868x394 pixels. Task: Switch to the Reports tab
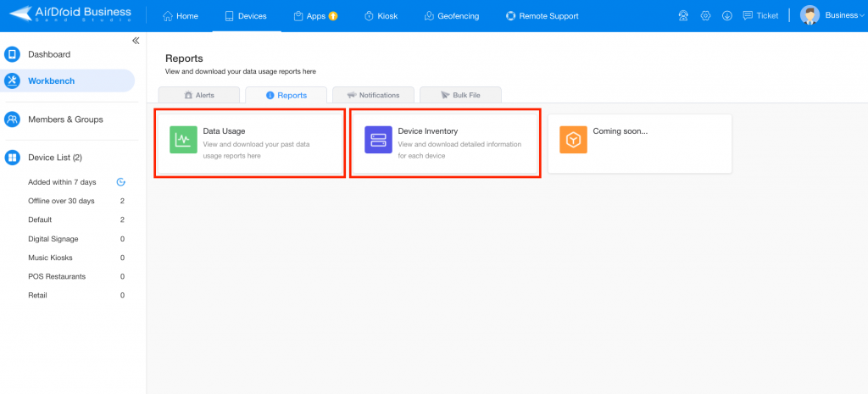point(287,95)
